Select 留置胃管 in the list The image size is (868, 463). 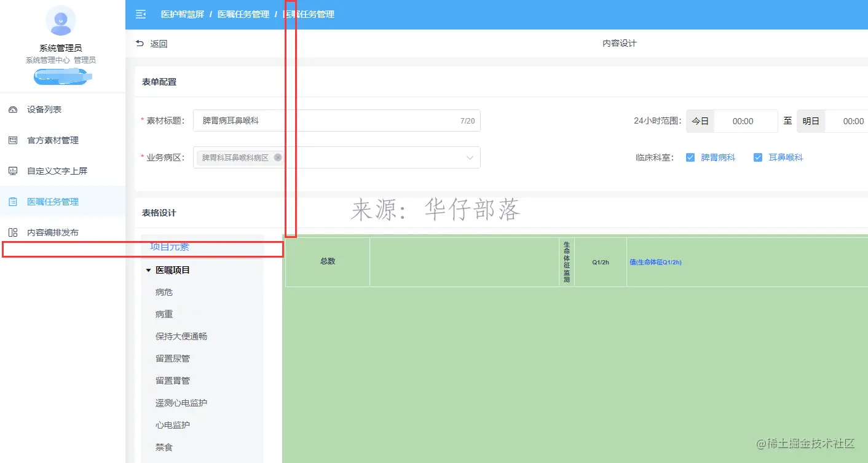point(173,381)
